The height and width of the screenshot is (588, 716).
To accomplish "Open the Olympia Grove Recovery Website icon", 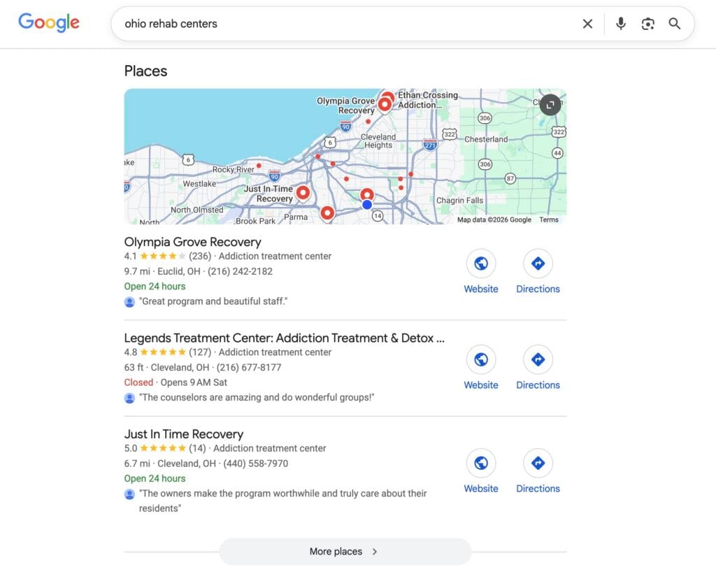I will tap(481, 264).
